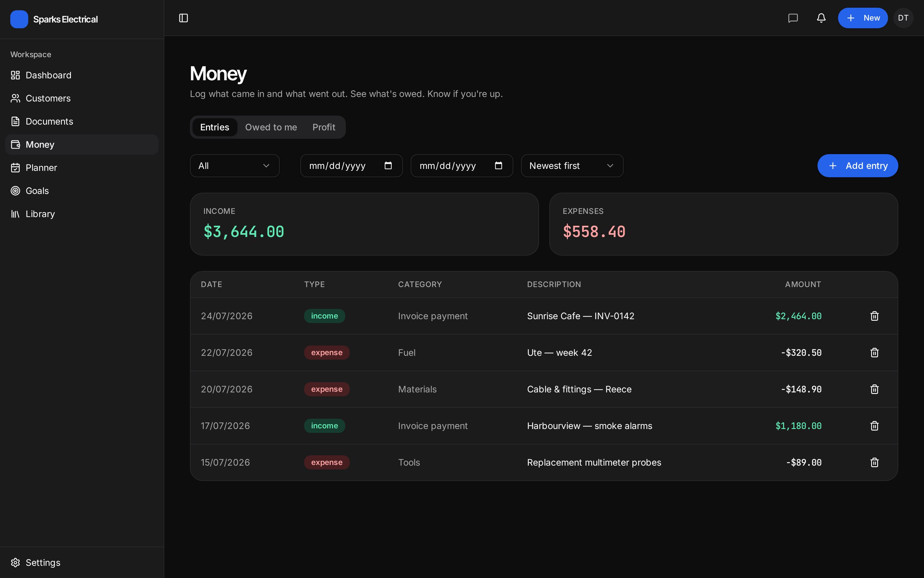The width and height of the screenshot is (924, 578).
Task: Click the expense badge on Fuel row
Action: [327, 353]
